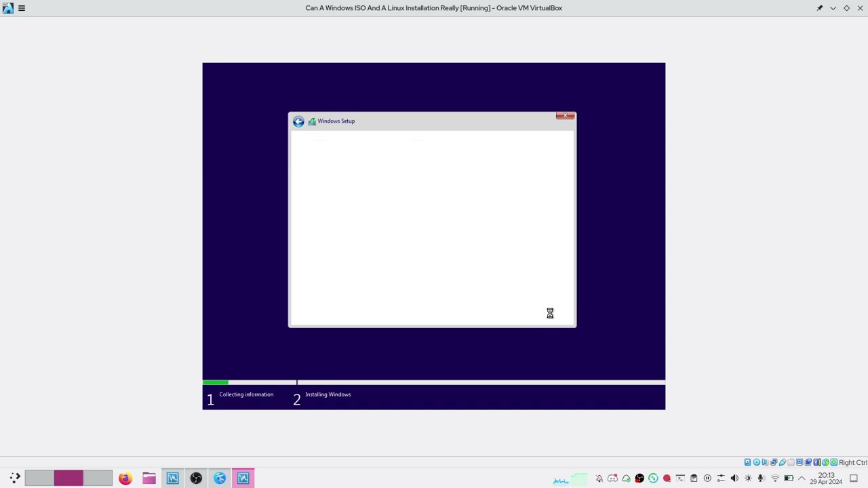Toggle the microphone tray icon
868x488 pixels.
pos(761,479)
